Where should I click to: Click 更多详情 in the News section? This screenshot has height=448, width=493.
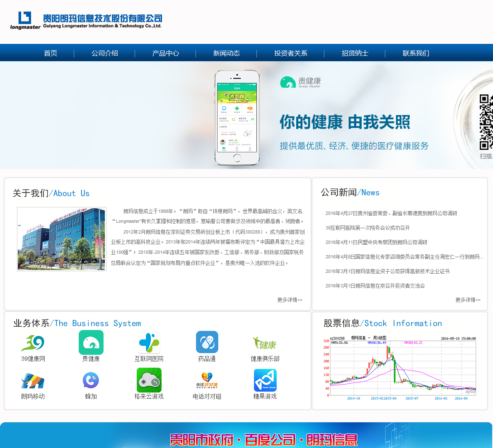(468, 300)
